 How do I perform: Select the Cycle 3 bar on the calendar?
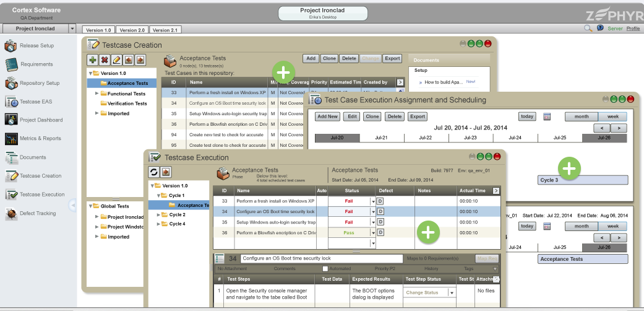(x=583, y=180)
